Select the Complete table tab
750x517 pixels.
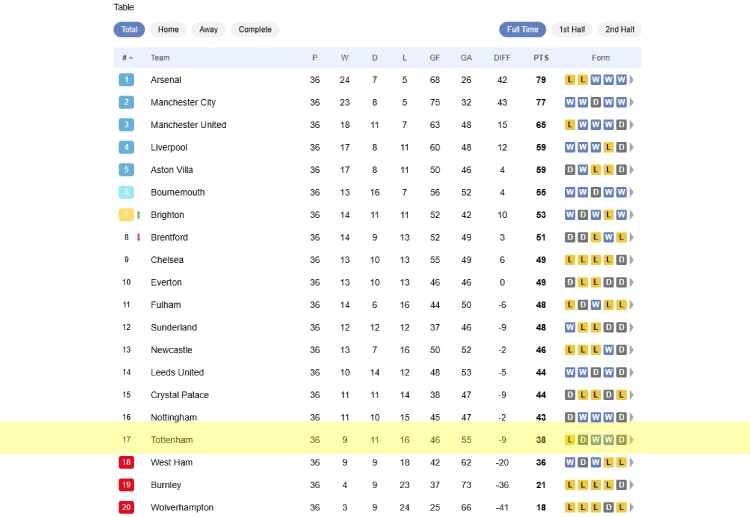tap(255, 30)
